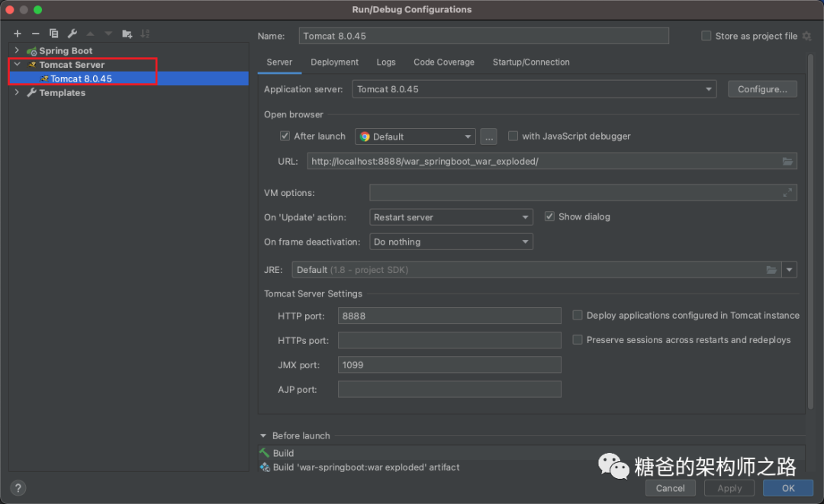
Task: Move the configuration down with the arrow icon
Action: [x=108, y=34]
